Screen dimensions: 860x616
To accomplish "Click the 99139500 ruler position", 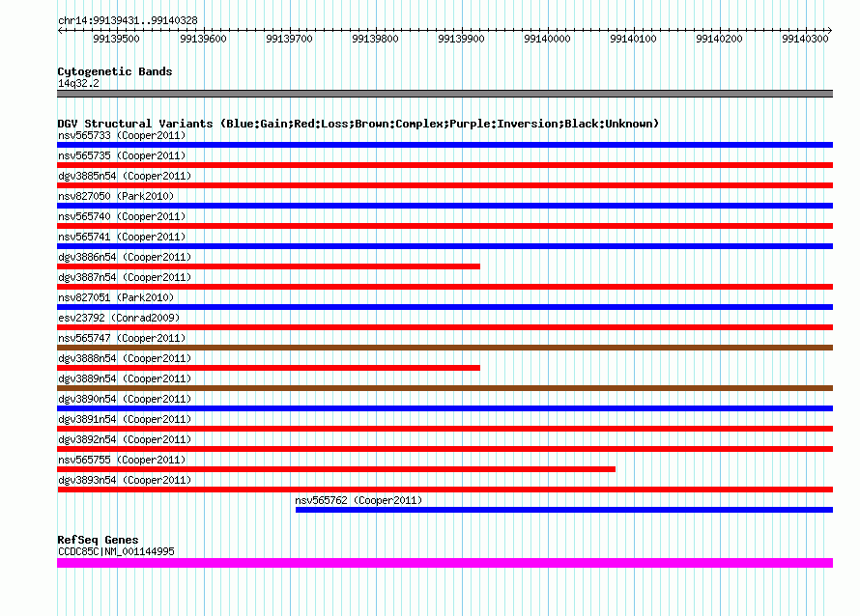I will coord(116,39).
